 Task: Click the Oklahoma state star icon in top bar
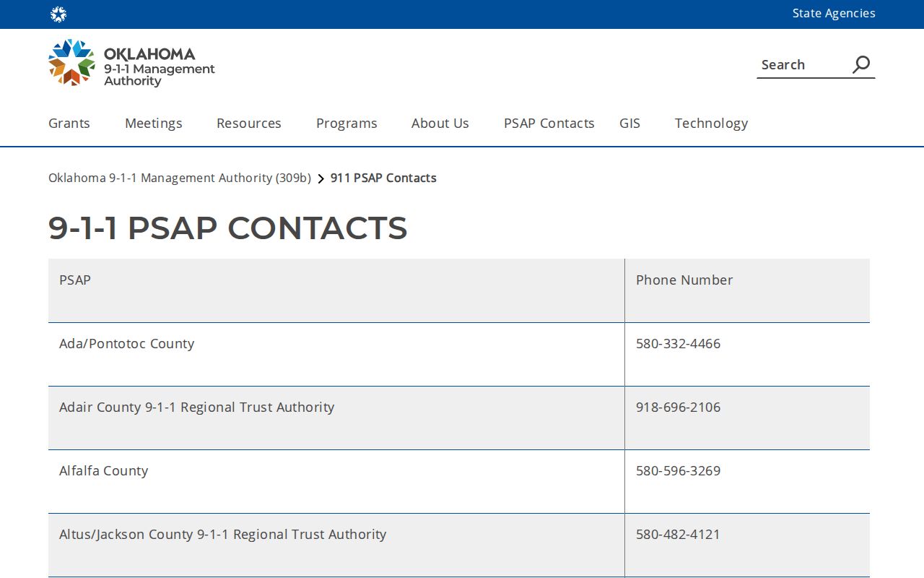coord(58,14)
